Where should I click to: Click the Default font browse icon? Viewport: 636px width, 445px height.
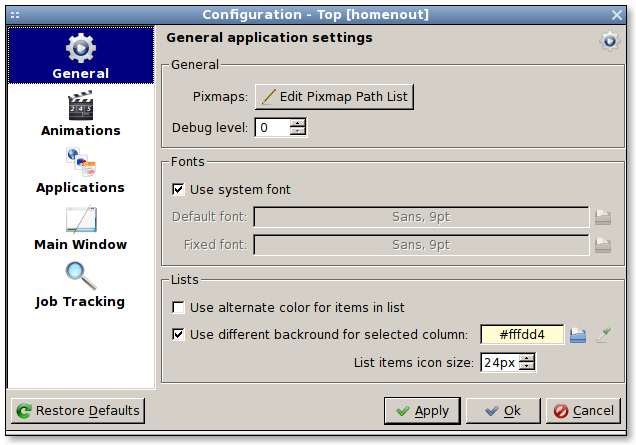tap(603, 217)
